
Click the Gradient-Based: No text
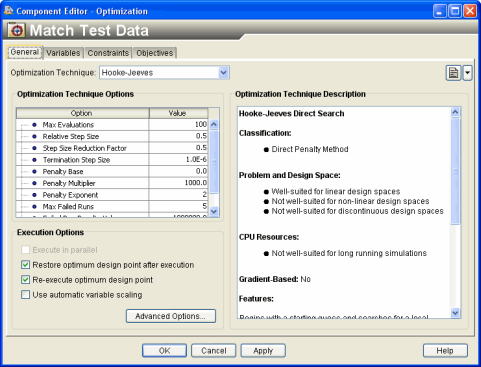click(x=275, y=279)
